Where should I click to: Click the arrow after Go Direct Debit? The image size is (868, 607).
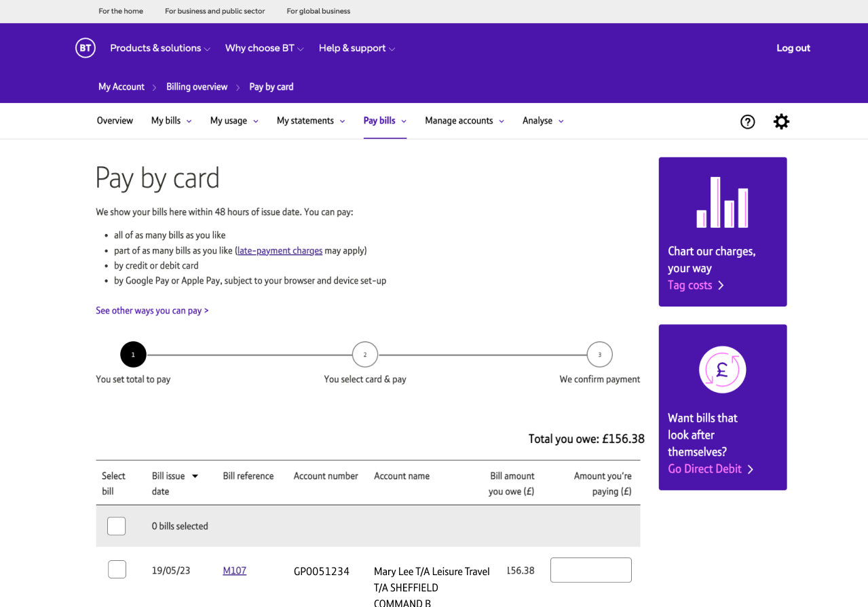750,469
